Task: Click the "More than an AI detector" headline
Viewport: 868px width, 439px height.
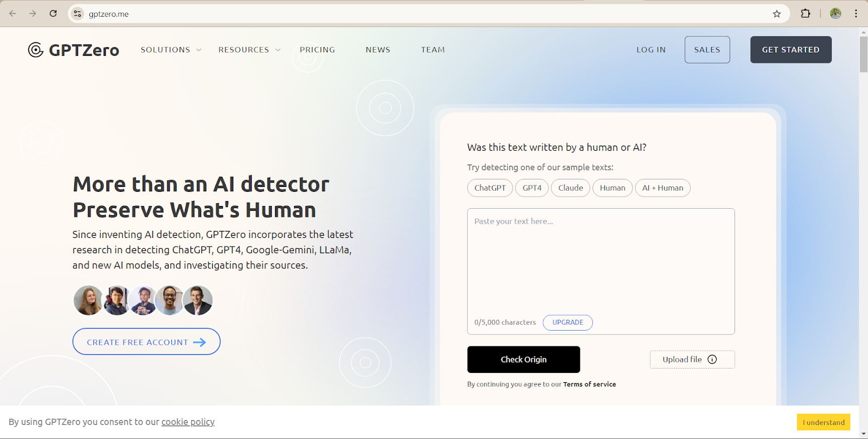Action: coord(201,184)
